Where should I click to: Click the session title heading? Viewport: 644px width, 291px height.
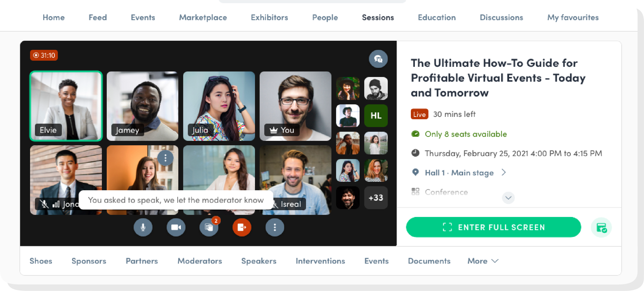(498, 78)
